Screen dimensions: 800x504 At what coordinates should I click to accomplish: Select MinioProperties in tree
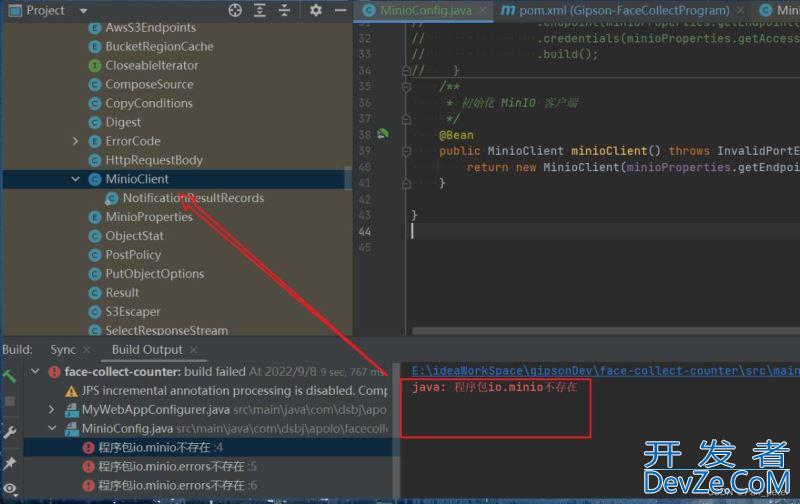click(x=149, y=217)
